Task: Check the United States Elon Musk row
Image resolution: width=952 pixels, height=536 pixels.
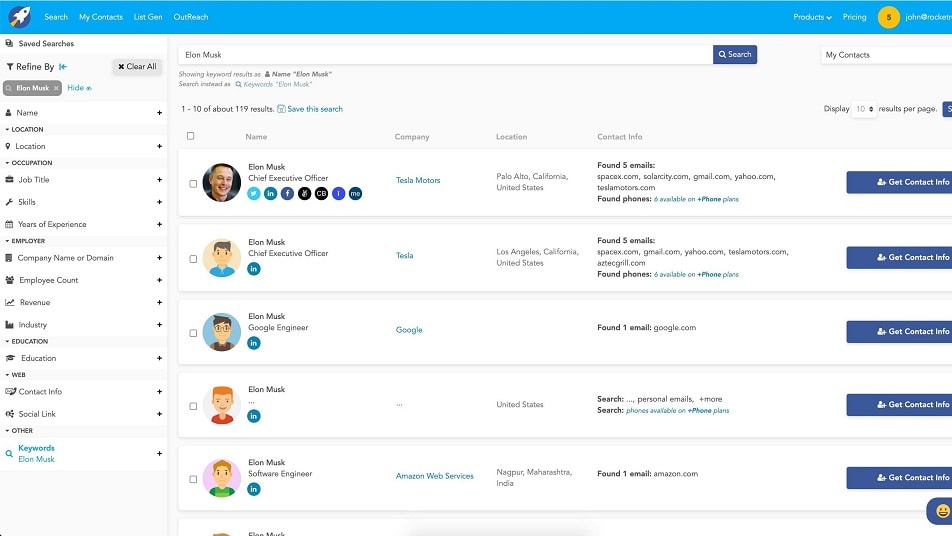Action: coord(193,406)
